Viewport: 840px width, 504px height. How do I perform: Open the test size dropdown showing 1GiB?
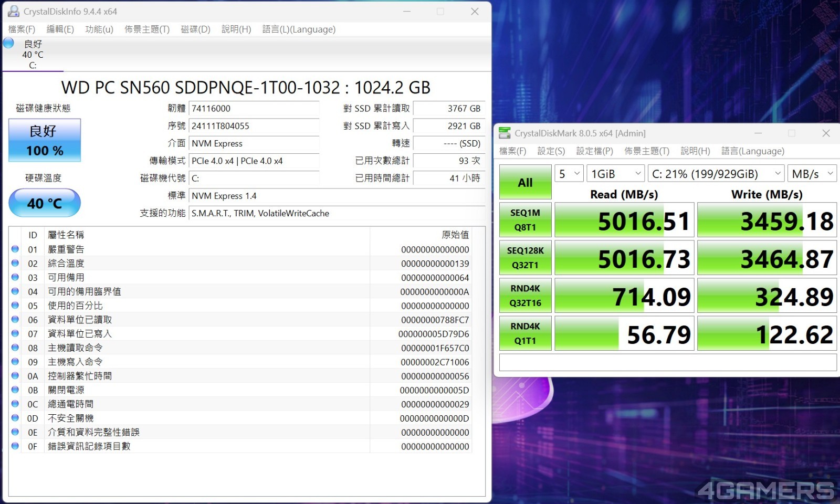[x=615, y=173]
